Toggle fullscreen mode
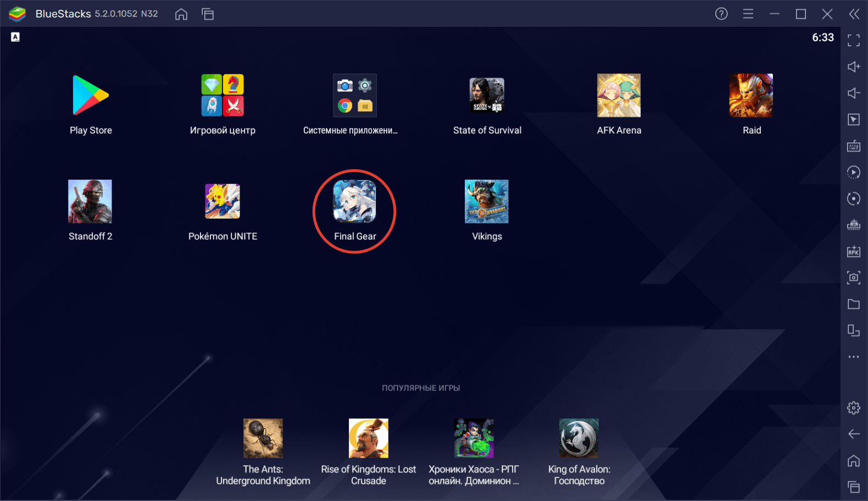Screen dimensions: 868x501 (x=854, y=40)
